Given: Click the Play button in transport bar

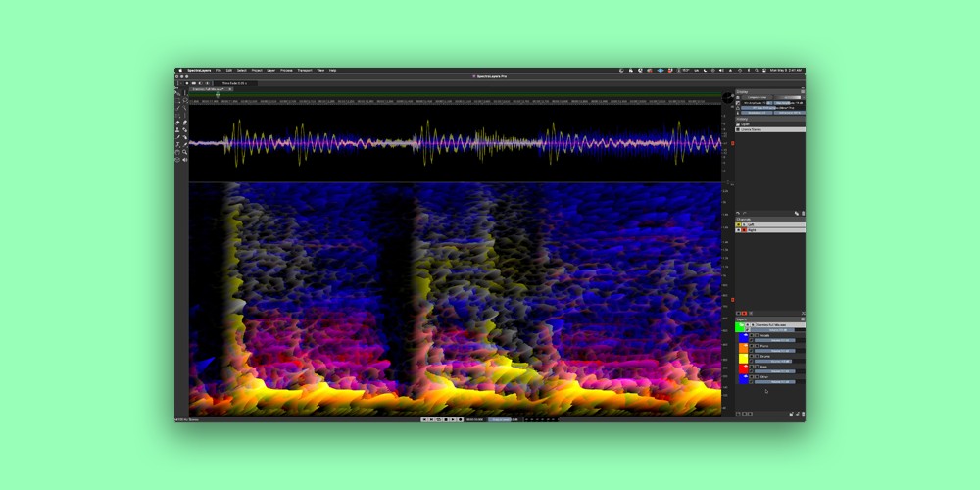Looking at the screenshot, I should point(453,420).
